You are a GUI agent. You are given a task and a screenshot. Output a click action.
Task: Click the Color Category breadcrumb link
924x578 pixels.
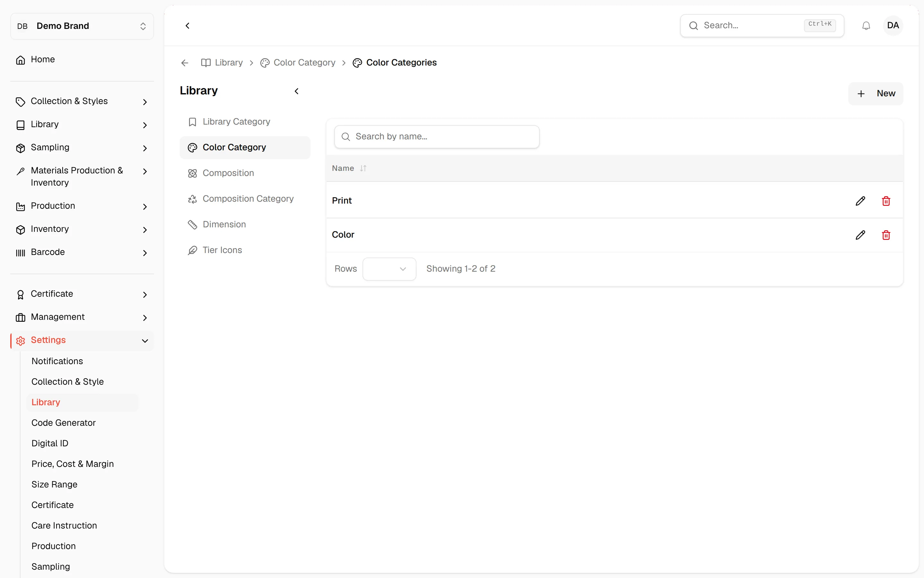point(298,63)
